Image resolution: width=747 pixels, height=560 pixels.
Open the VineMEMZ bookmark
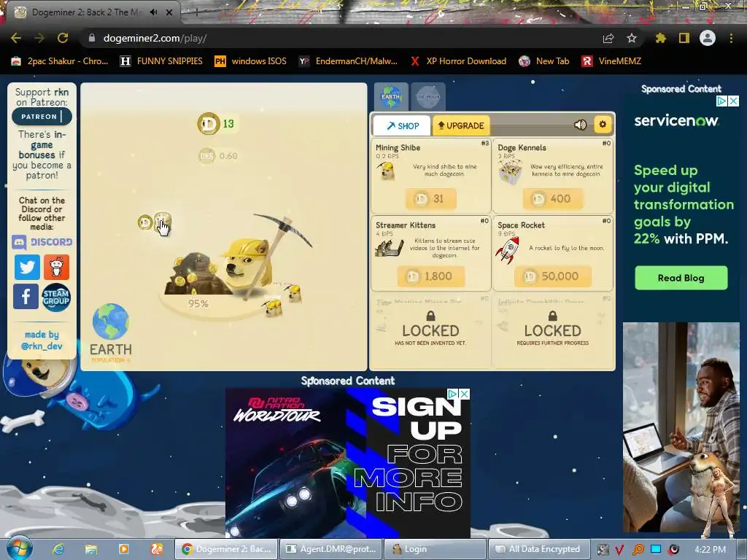click(x=611, y=61)
